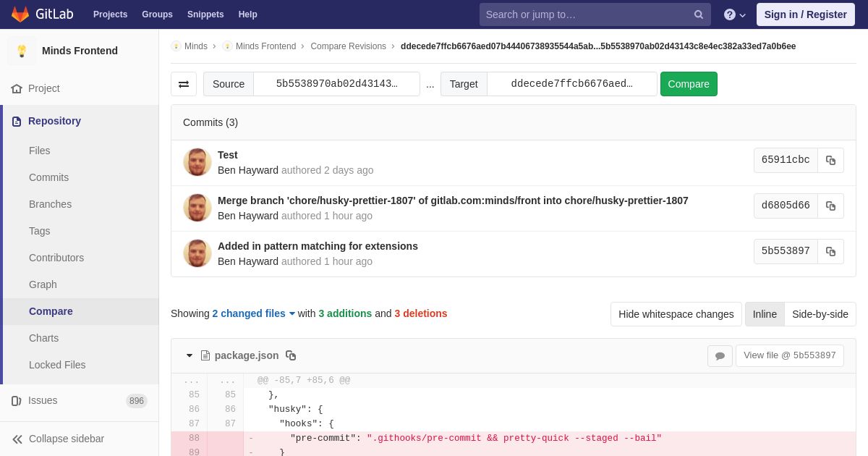Switch to Inline diff view
The width and height of the screenshot is (868, 456).
(765, 314)
